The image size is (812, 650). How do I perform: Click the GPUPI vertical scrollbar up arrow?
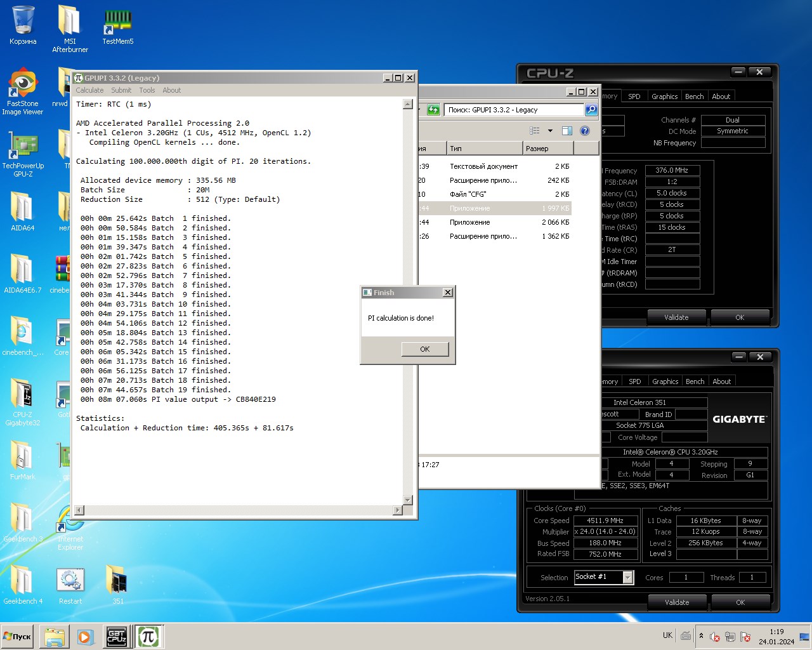[408, 104]
